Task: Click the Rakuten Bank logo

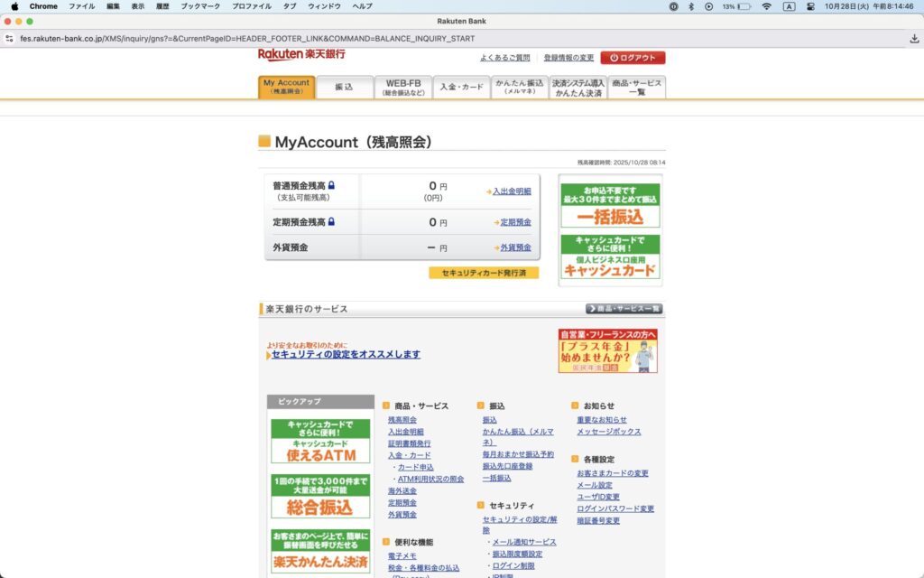Action: pyautogui.click(x=301, y=55)
